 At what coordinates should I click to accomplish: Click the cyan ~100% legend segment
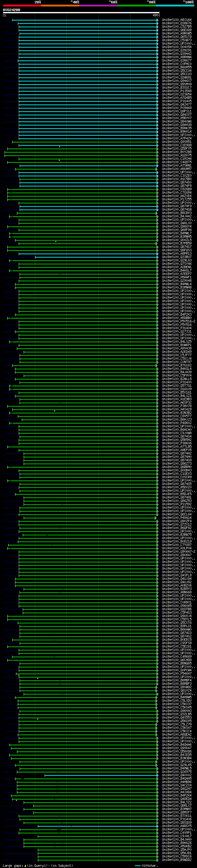(x=175, y=6)
